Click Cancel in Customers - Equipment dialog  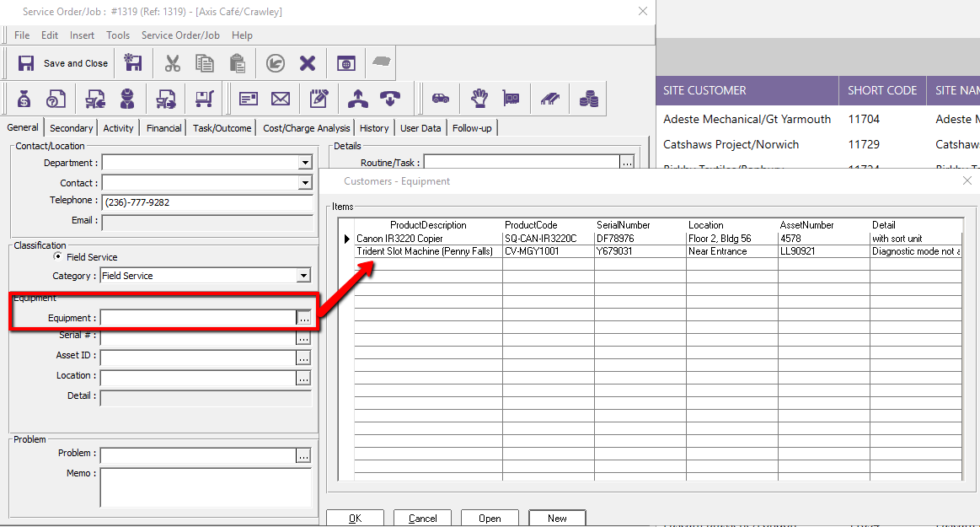[x=422, y=519]
